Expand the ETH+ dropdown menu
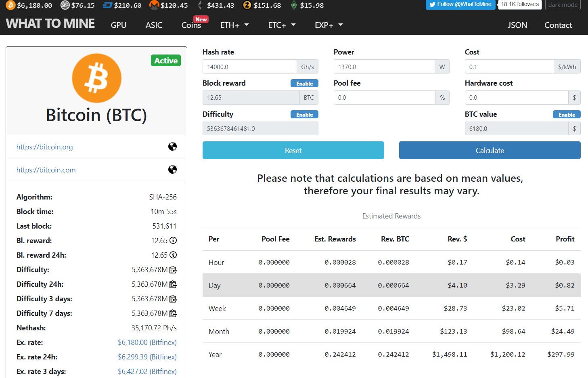The width and height of the screenshot is (588, 378). (234, 25)
